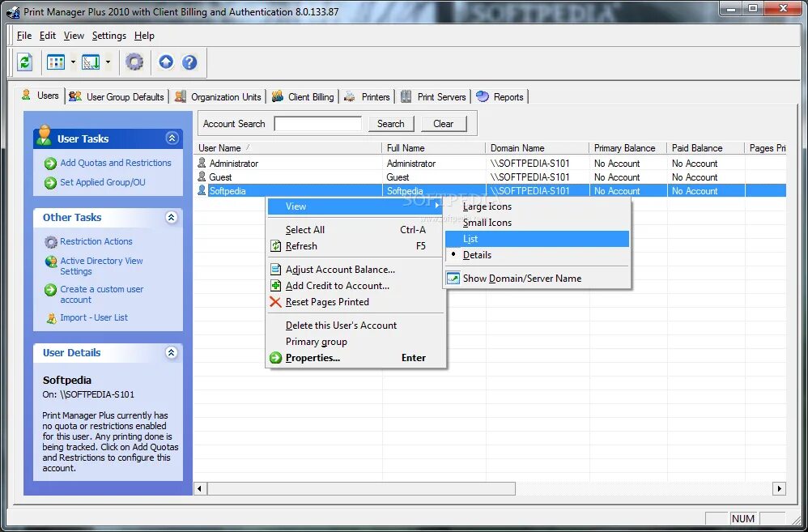This screenshot has height=532, width=808.
Task: Click the user icon beside Import - User List
Action: [50, 318]
